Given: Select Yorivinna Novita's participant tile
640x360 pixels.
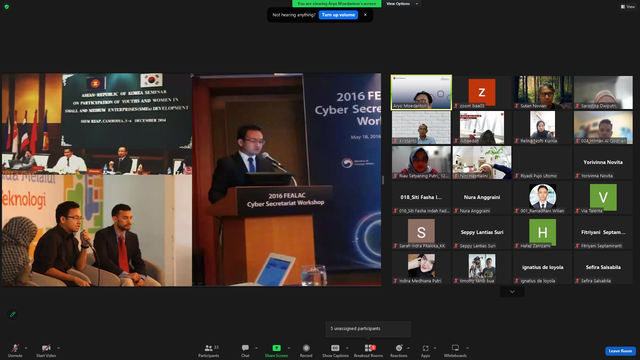Looking at the screenshot, I should [603, 162].
